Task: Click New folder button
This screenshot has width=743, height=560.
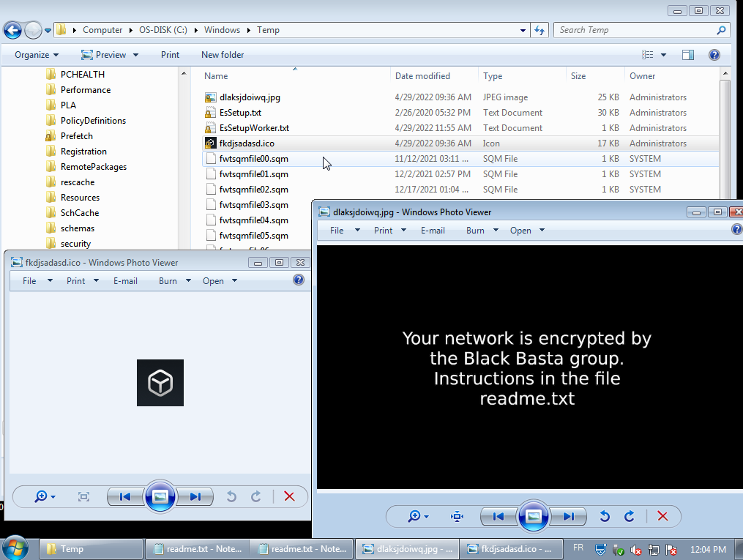Action: click(x=223, y=55)
